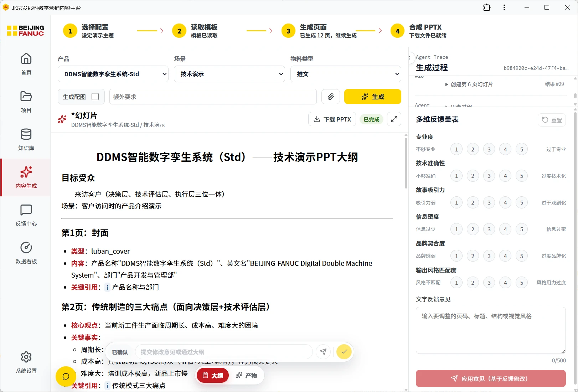Viewport: 578px width, 392px height.
Task: Open 系统设置 gear icon
Action: 26,357
